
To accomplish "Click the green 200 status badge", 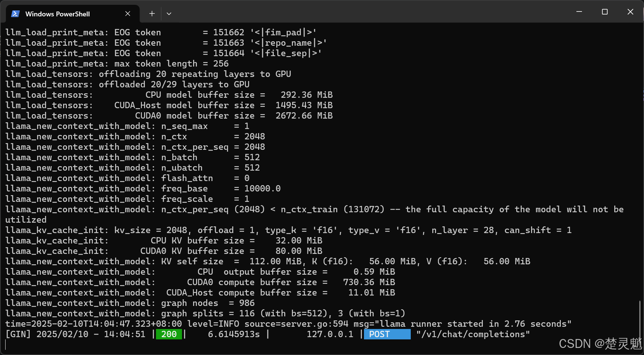I will [169, 334].
